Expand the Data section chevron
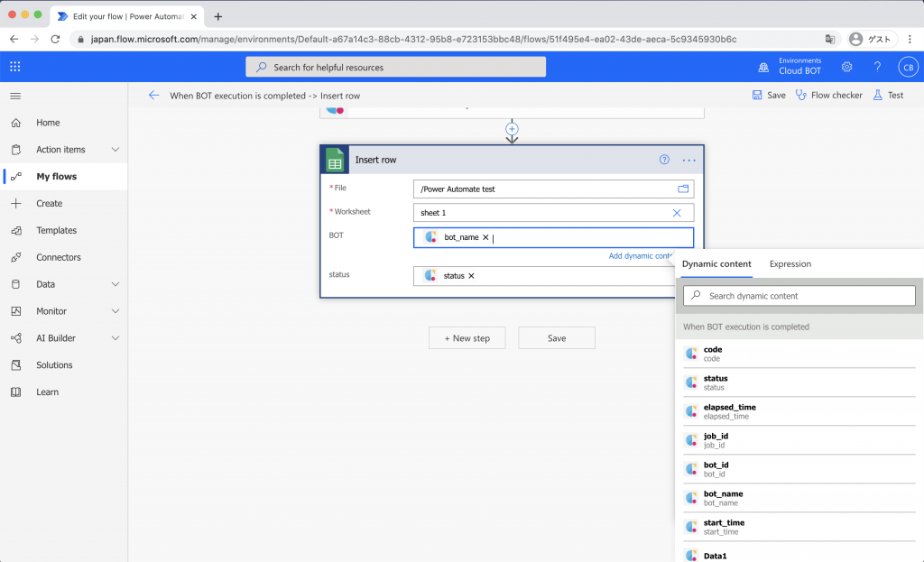The image size is (924, 562). coord(115,284)
